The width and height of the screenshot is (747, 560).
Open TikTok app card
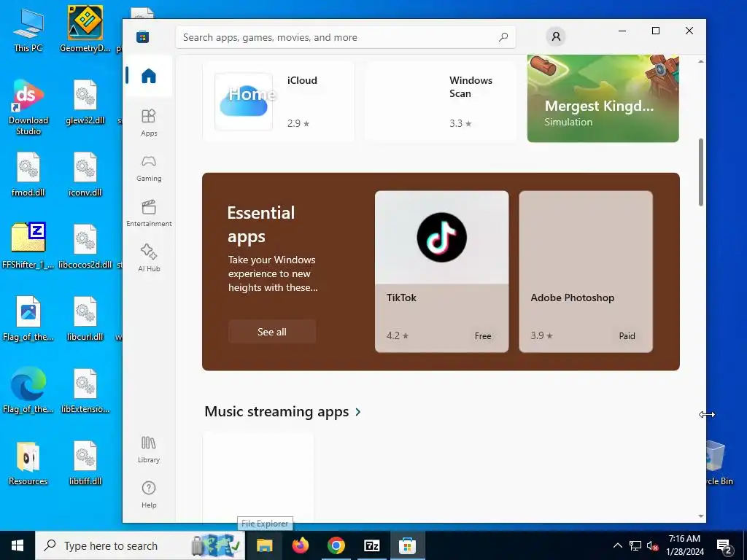click(441, 271)
